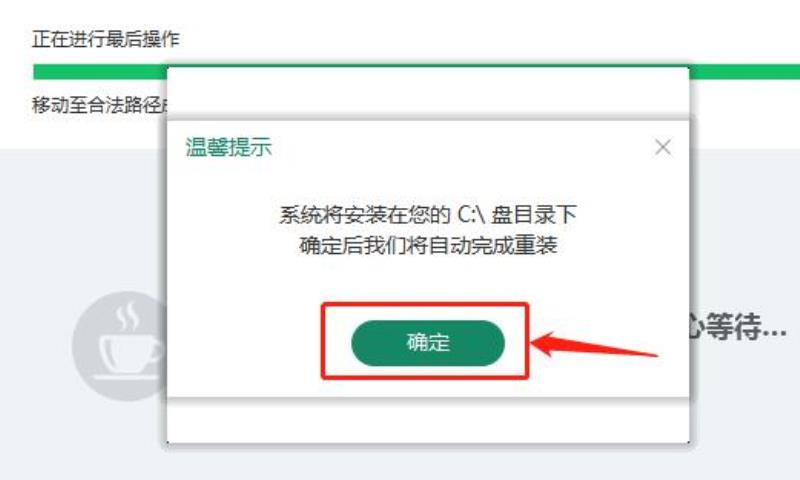The width and height of the screenshot is (800, 480).
Task: Click the 系统将安装在您的 message line
Action: point(364,215)
